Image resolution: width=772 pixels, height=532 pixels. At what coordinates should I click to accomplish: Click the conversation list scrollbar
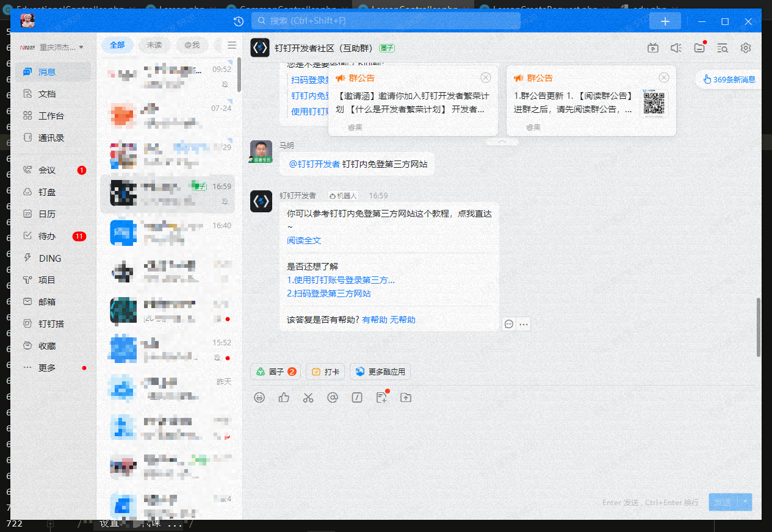[239, 74]
